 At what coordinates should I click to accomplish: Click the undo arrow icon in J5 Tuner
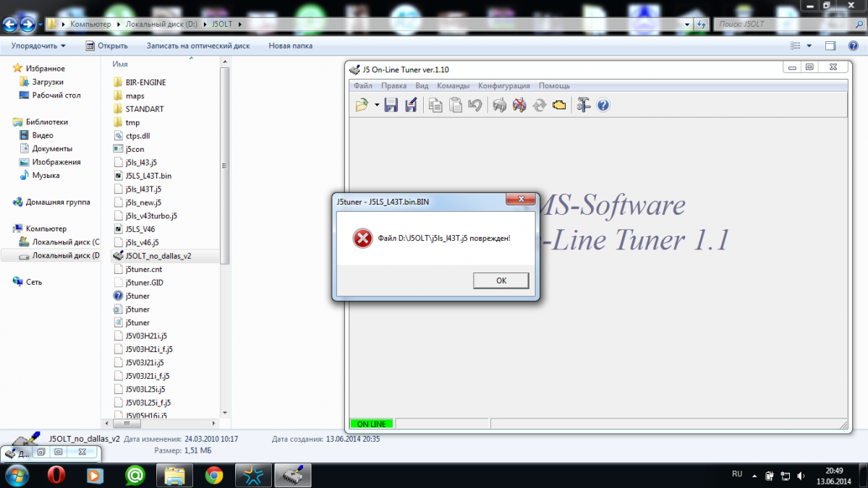[x=475, y=106]
